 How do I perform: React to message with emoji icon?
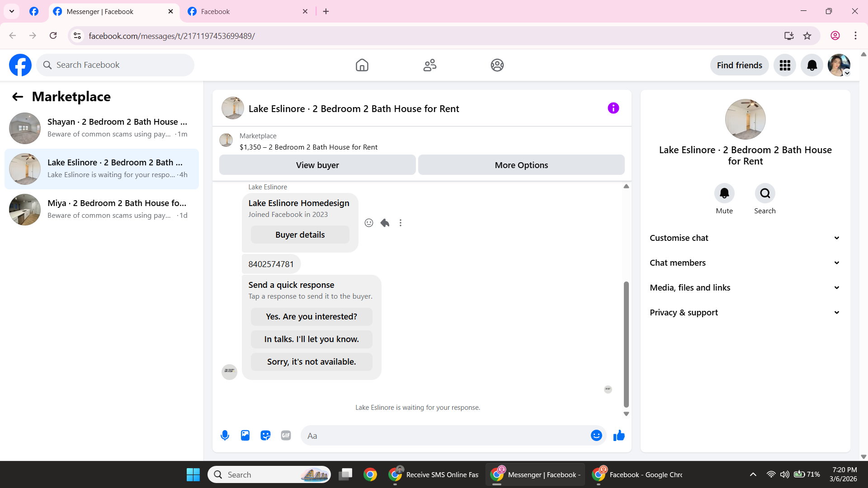(369, 223)
